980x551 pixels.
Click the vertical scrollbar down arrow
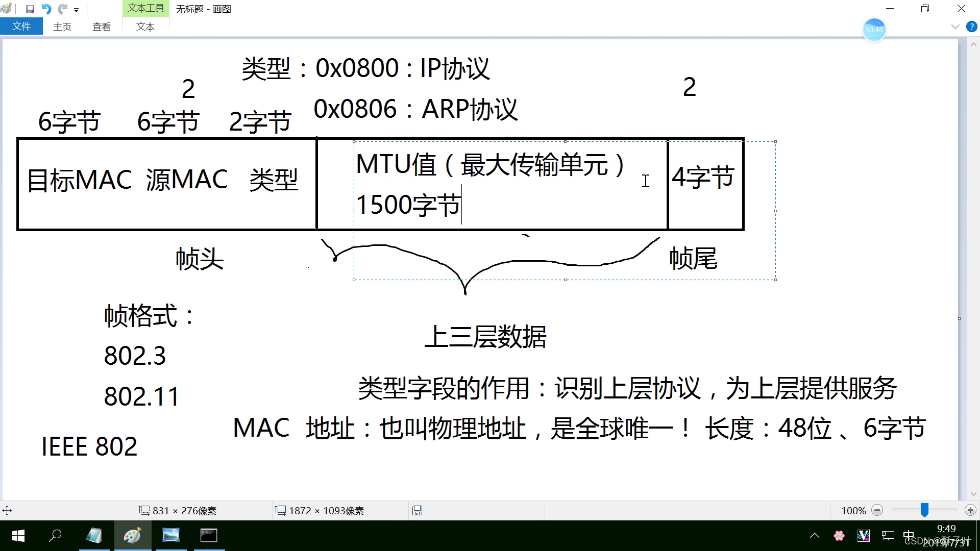click(x=973, y=494)
